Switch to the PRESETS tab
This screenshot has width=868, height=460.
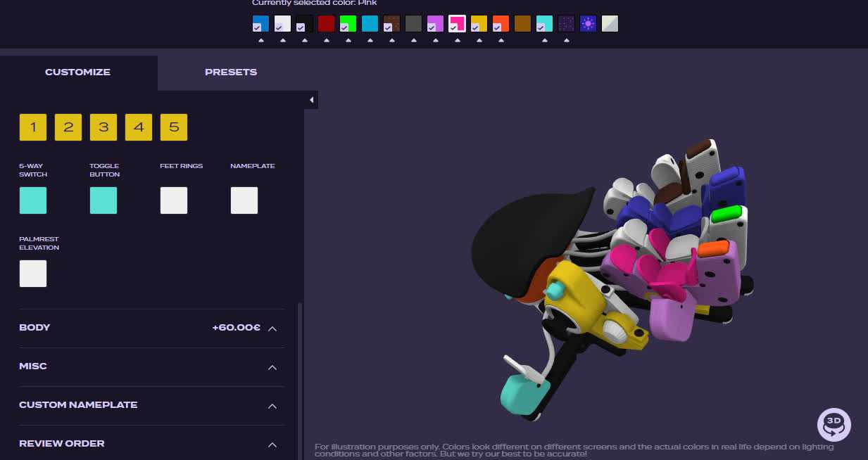pos(231,72)
